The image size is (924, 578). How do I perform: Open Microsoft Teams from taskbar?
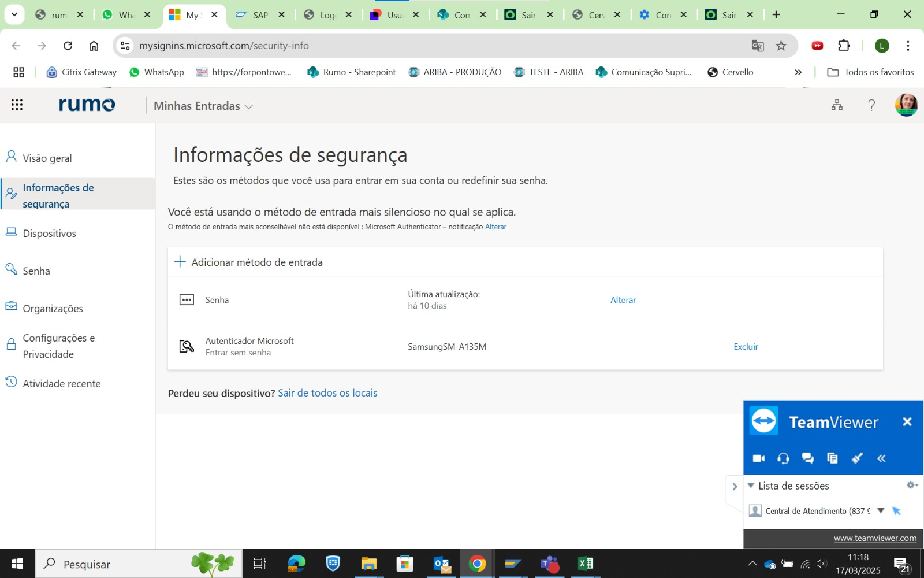tap(549, 564)
